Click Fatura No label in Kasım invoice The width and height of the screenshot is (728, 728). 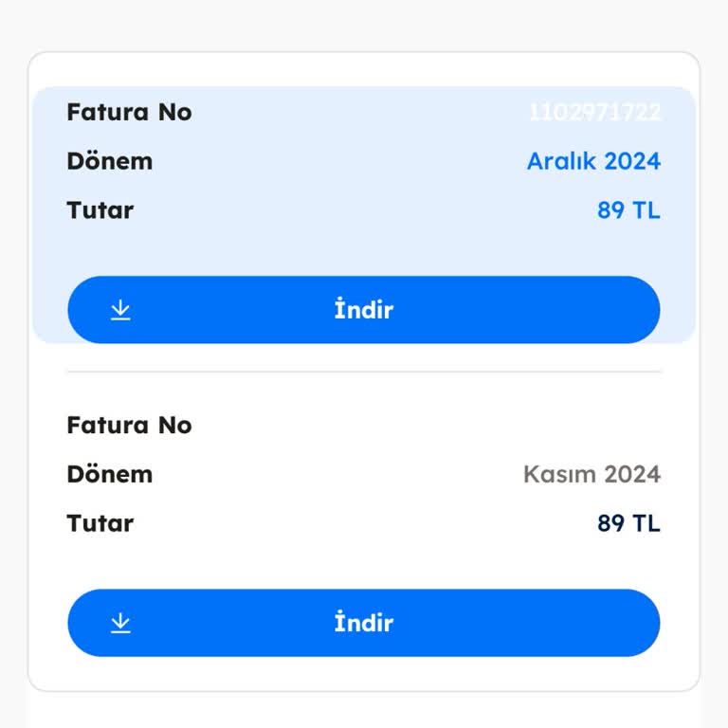point(129,425)
